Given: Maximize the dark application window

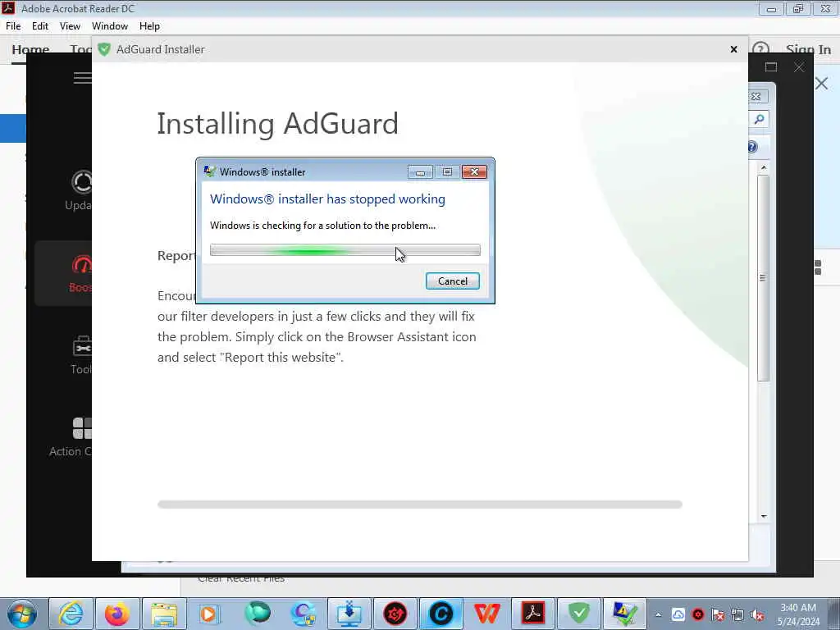Looking at the screenshot, I should coord(771,67).
